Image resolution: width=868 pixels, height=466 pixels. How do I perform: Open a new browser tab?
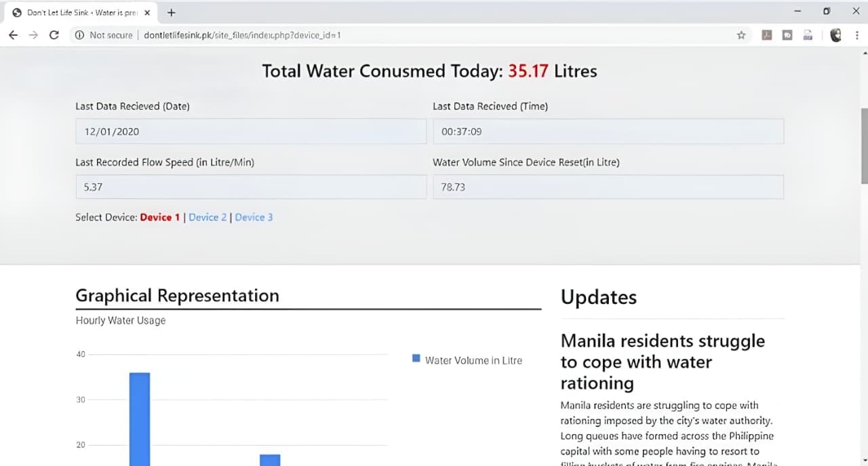coord(170,12)
